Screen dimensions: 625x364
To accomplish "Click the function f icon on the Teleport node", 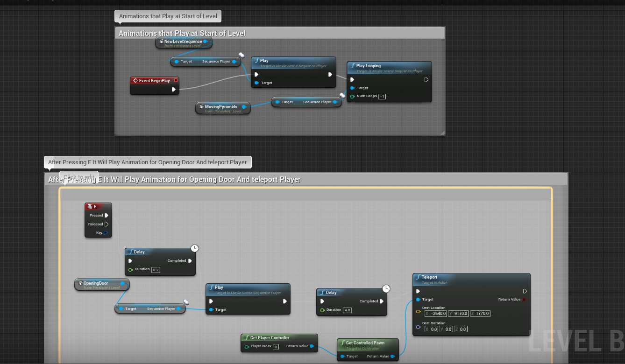I will (418, 277).
